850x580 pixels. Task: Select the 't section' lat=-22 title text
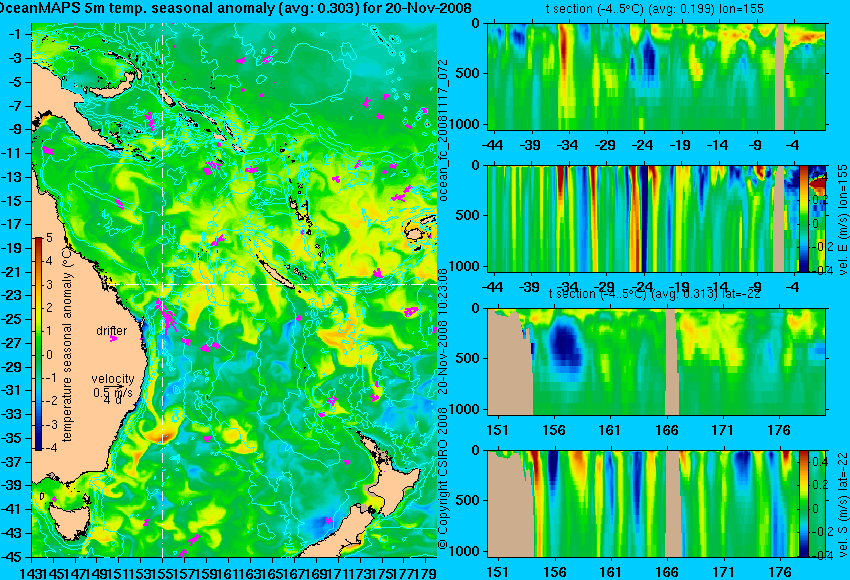pos(655,294)
